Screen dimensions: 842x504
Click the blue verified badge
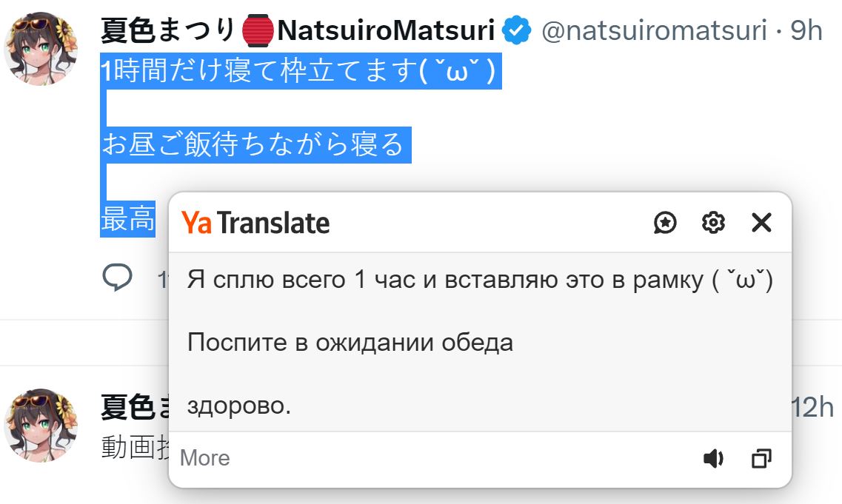517,31
